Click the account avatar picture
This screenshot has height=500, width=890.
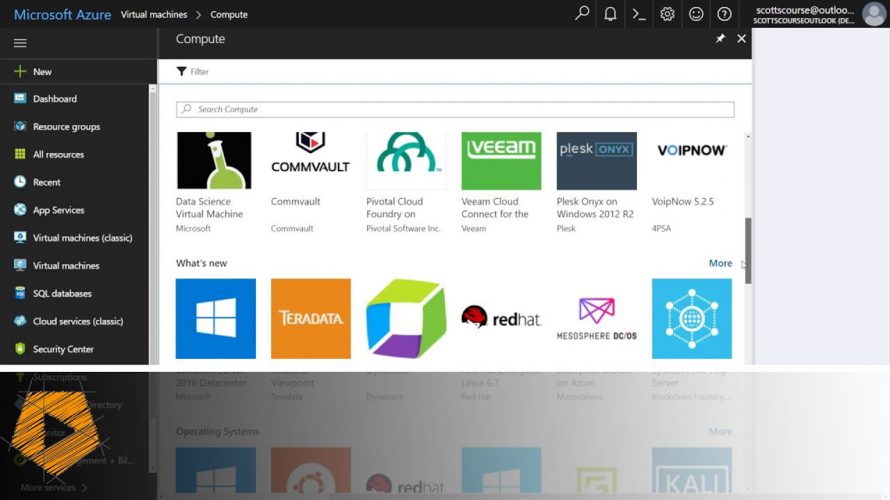873,14
